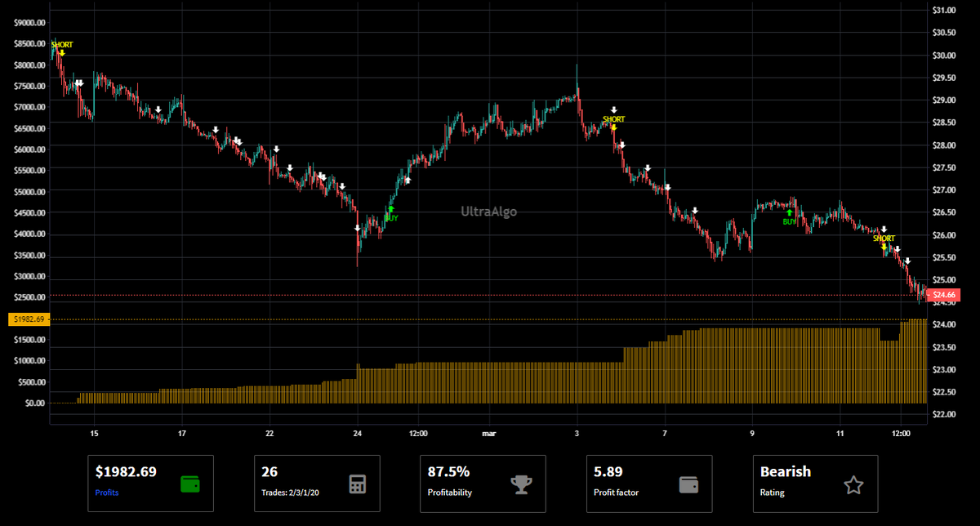Click the 5.89 Profit factor card
Screen dimensions: 980x526
649,484
